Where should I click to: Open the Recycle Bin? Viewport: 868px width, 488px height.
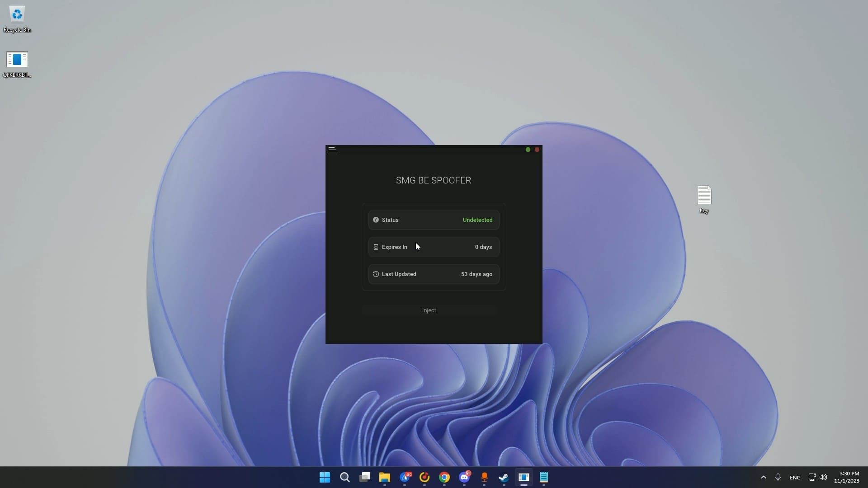point(17,15)
